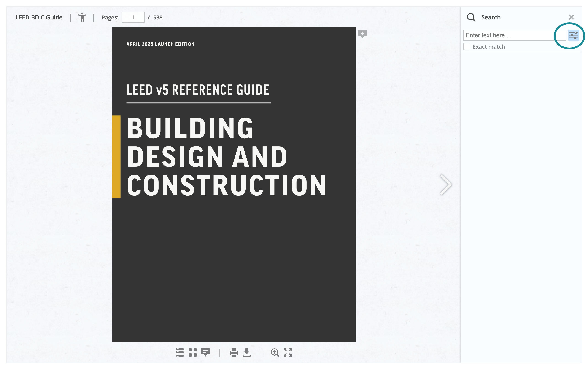This screenshot has width=588, height=370.
Task: Toggle fullscreen mode
Action: pyautogui.click(x=288, y=352)
